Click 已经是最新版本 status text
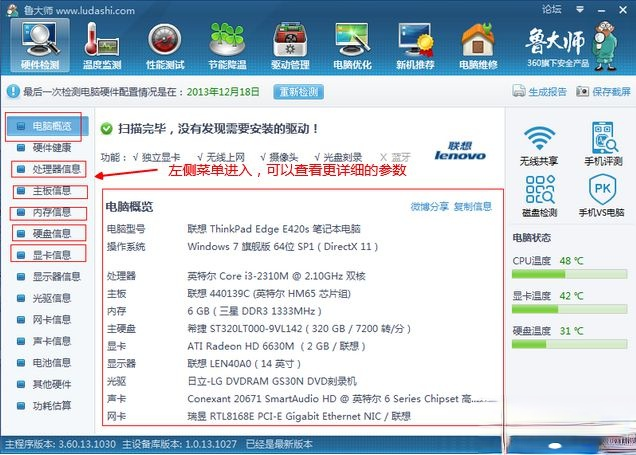Screen dimensions: 636x455 [279, 444]
